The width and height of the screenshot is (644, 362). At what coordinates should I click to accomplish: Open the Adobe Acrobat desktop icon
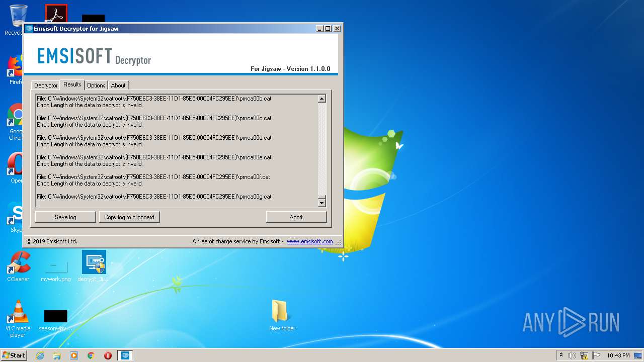point(56,14)
